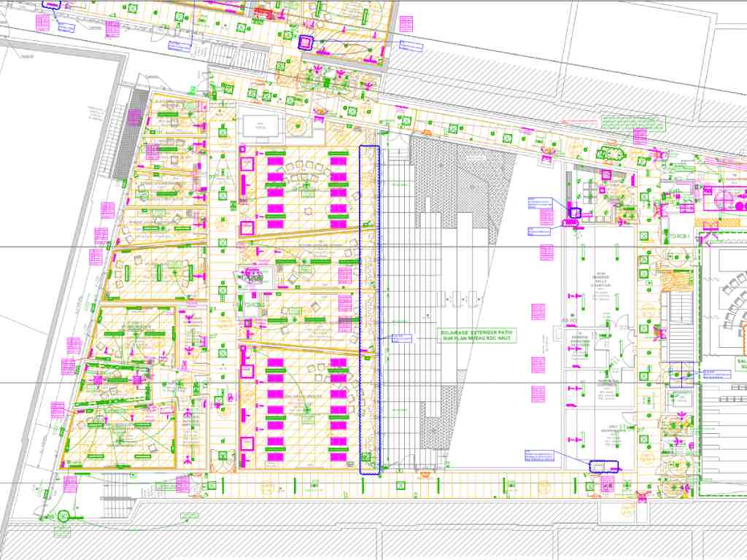Click the blue callout right of crossed square
Screen dimensions: 747x560
point(716,374)
